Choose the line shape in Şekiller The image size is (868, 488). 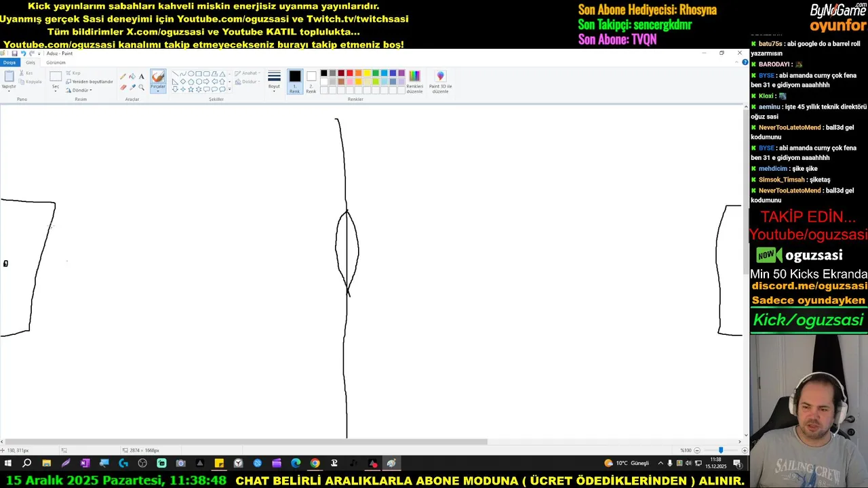pos(175,74)
